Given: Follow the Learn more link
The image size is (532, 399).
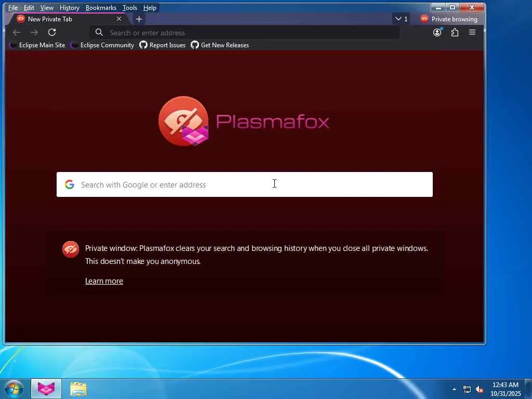Looking at the screenshot, I should pos(104,281).
